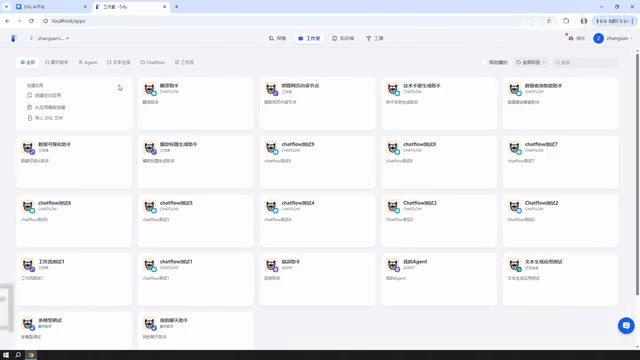Click the blue support chat bubble button
This screenshot has width=640, height=360.
626,325
